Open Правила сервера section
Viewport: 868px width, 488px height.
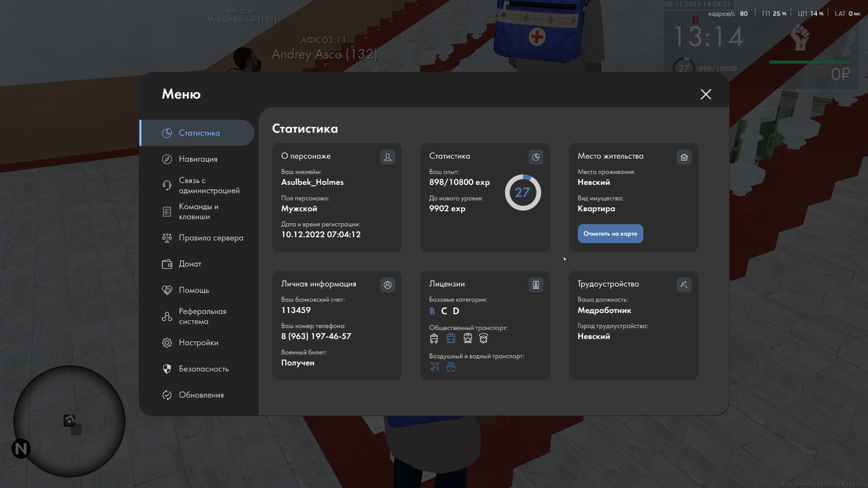pyautogui.click(x=197, y=238)
